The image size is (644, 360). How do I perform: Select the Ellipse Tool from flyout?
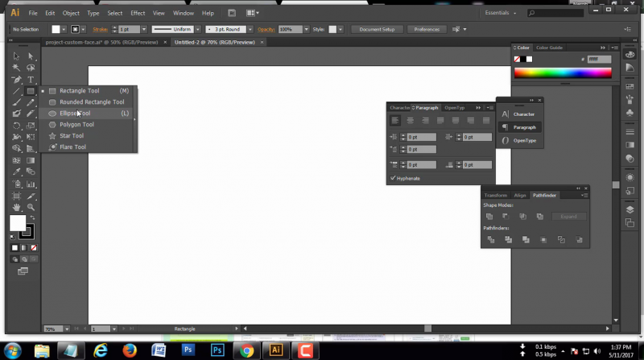[x=75, y=114]
